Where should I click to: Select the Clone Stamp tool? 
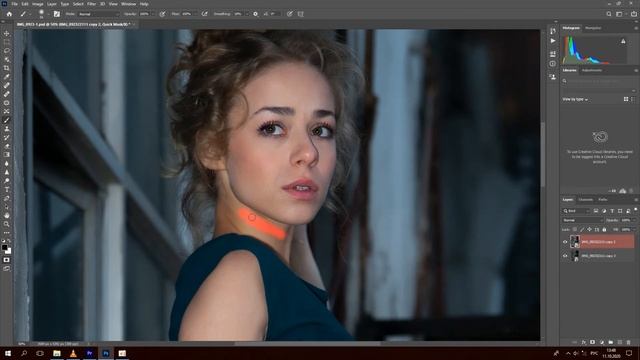(7, 129)
